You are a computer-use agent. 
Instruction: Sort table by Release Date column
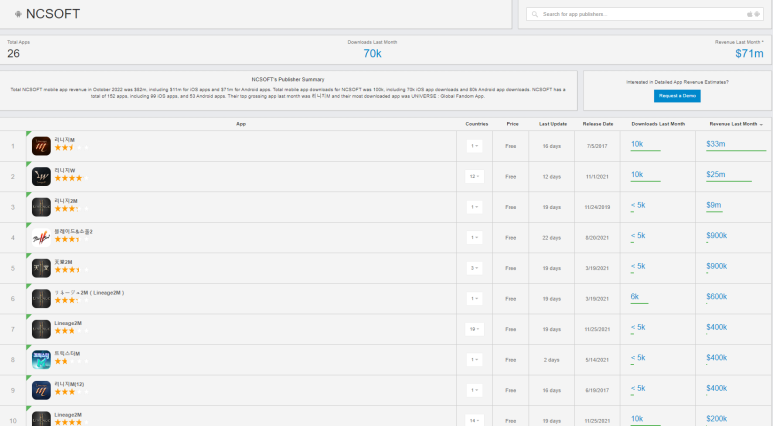click(x=597, y=124)
